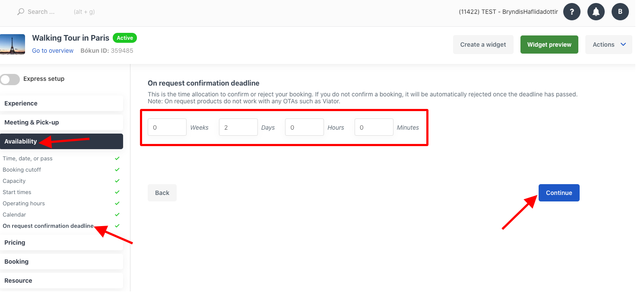
Task: Open the Experience section
Action: coord(61,103)
